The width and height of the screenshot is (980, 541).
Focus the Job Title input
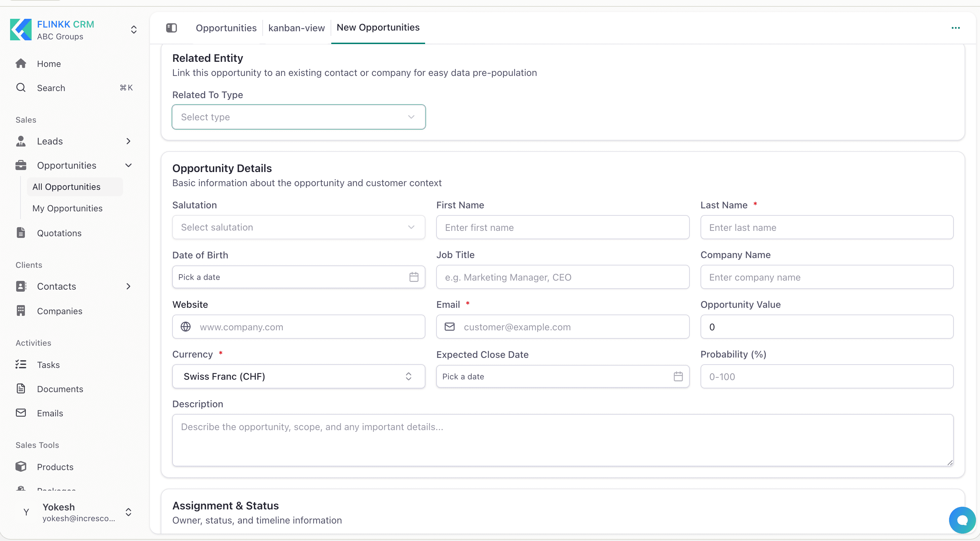click(563, 277)
